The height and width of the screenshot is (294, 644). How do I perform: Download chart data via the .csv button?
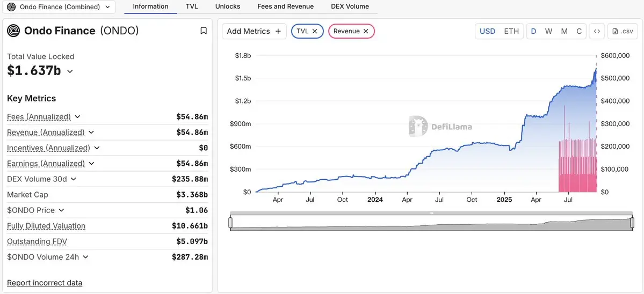(623, 31)
